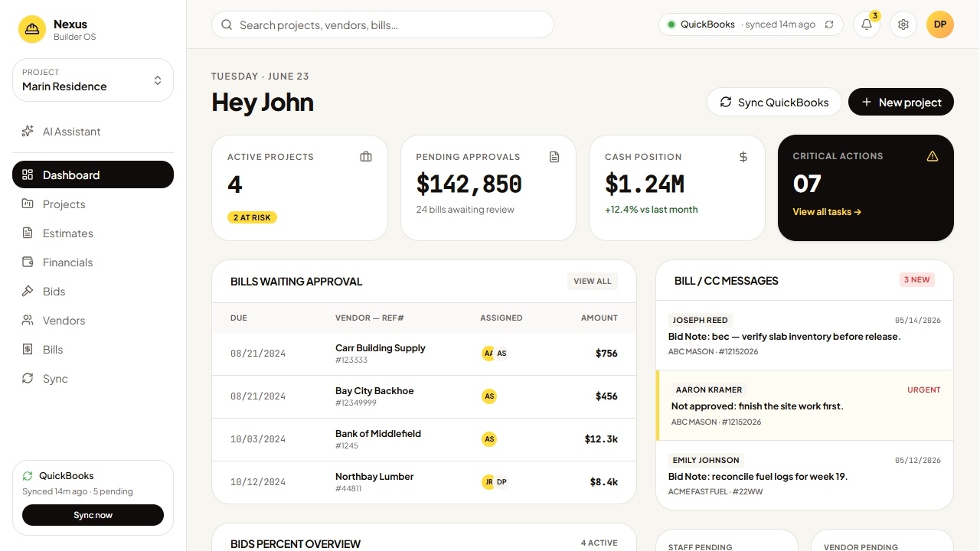980x551 pixels.
Task: Click the 2 AT RISK badge
Action: click(x=252, y=217)
